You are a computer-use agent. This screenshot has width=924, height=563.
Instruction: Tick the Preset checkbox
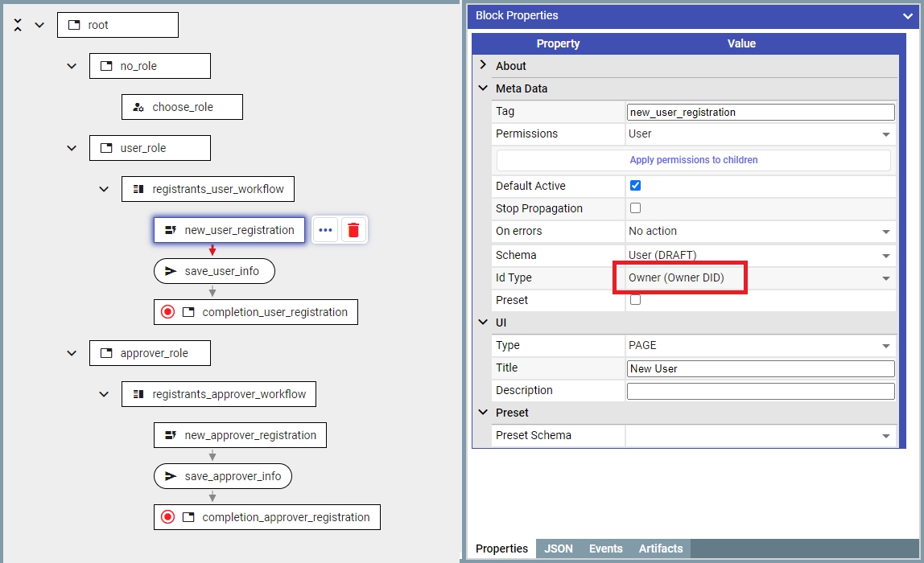(635, 300)
